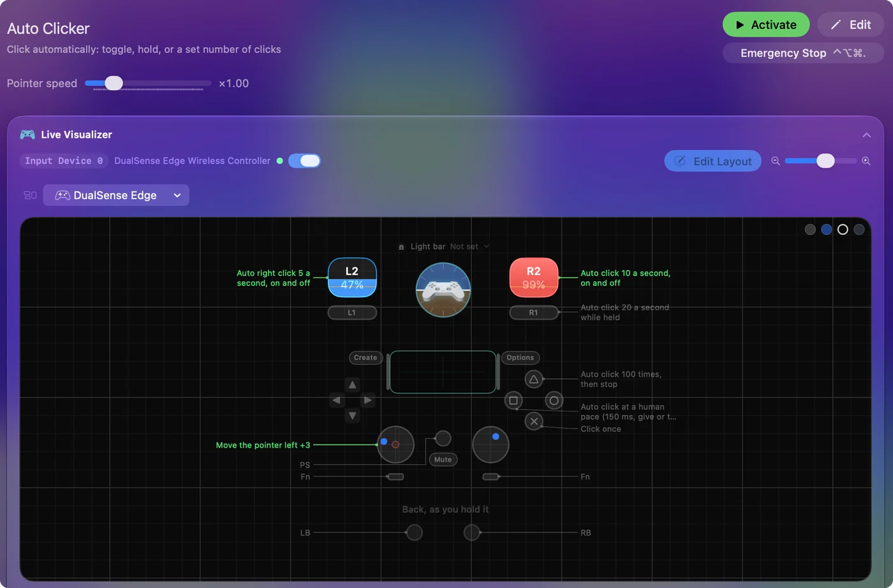The height and width of the screenshot is (588, 893).
Task: Click the Pointer speed slider
Action: click(148, 83)
